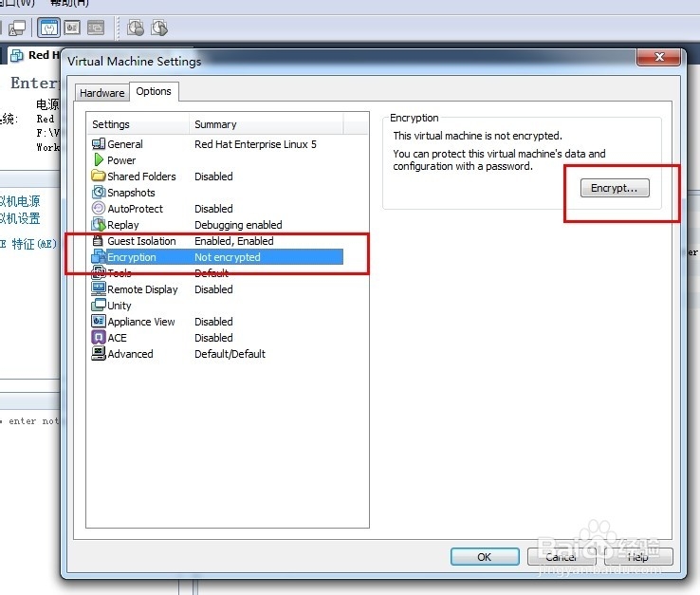
Task: Click the General settings icon
Action: point(99,144)
